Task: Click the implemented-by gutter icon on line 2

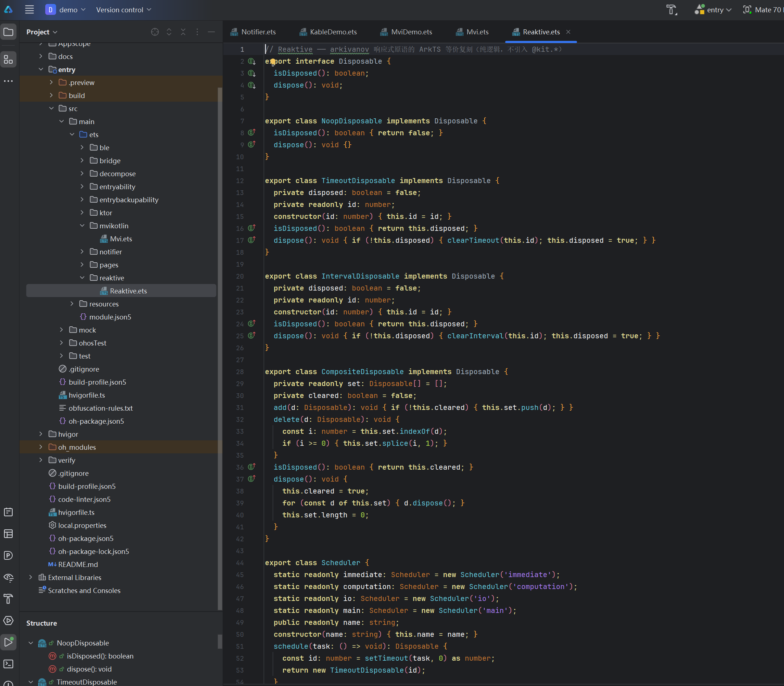Action: click(x=252, y=61)
